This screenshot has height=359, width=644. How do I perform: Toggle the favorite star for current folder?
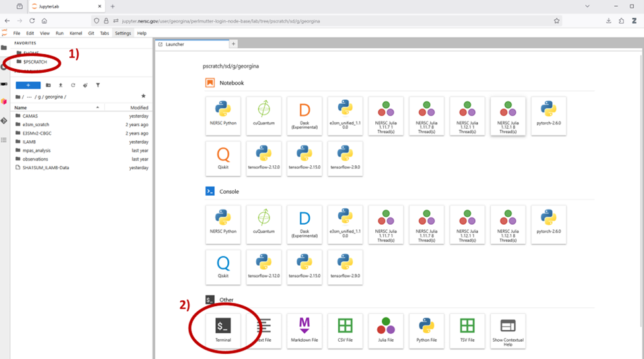143,97
